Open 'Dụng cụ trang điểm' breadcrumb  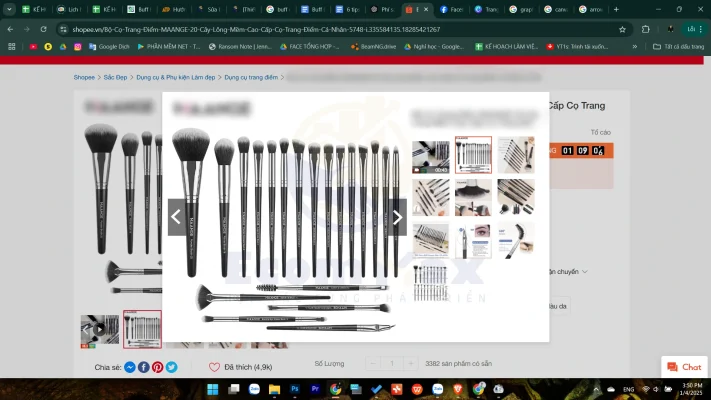point(251,78)
